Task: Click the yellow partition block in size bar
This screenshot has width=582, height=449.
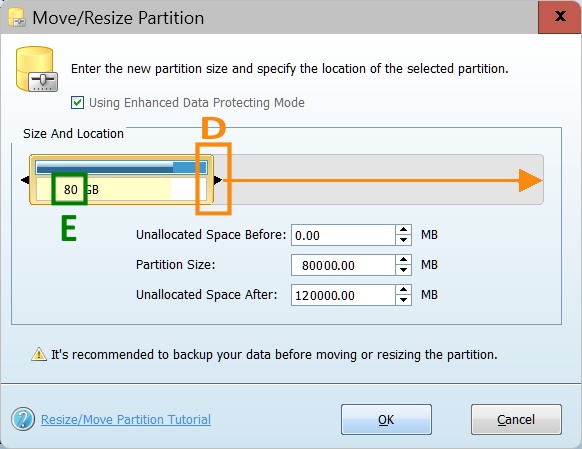Action: [x=121, y=180]
